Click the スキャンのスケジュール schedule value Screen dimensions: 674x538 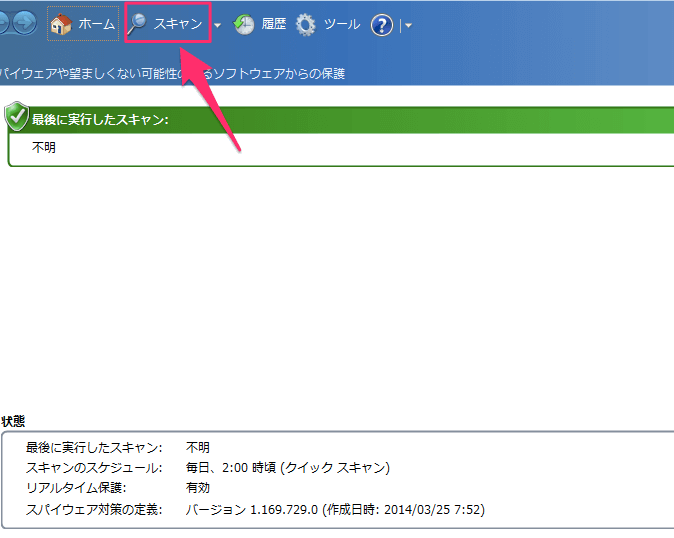click(287, 468)
